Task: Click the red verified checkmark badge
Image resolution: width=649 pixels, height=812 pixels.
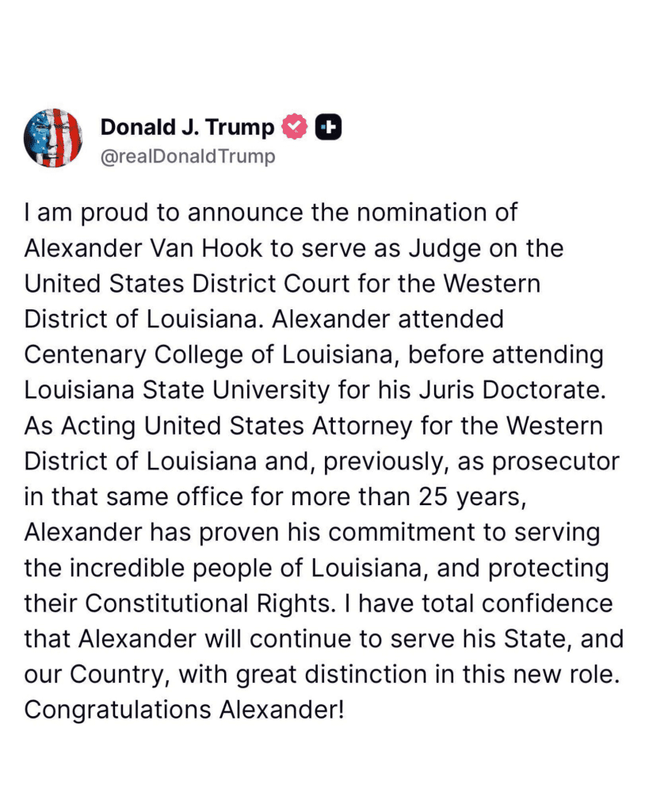Action: point(295,127)
